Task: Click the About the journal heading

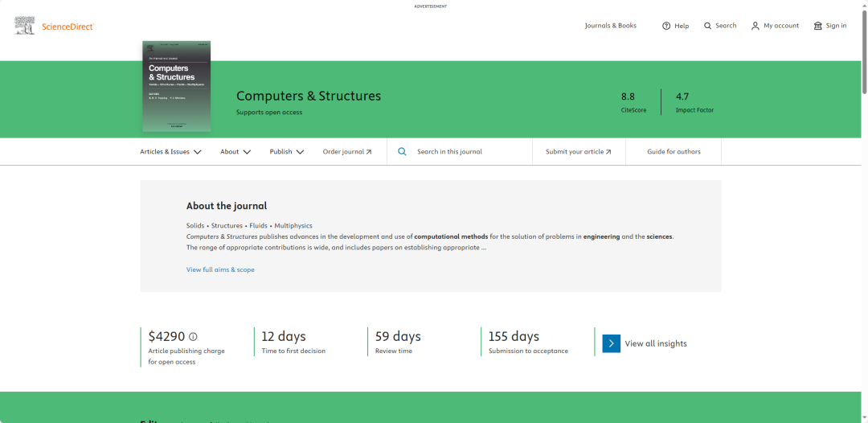Action: click(x=227, y=206)
